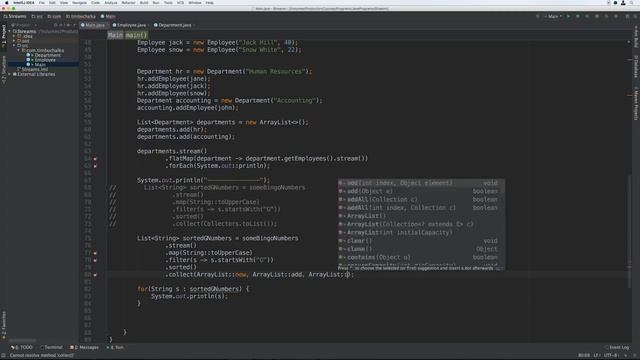The height and width of the screenshot is (360, 640).
Task: Toggle the Favorites tool window side tab
Action: [x=4, y=325]
